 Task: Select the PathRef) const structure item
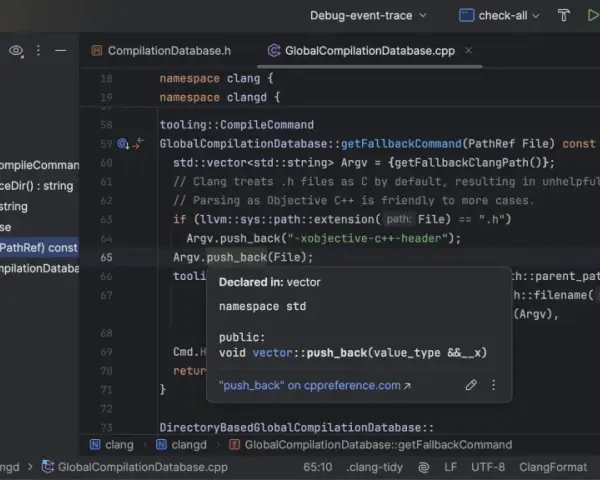click(x=39, y=248)
